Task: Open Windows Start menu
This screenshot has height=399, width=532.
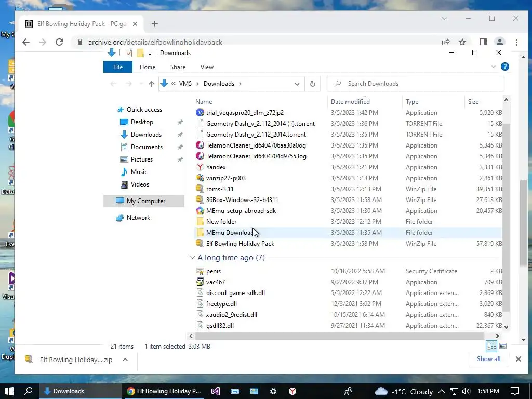Action: tap(9, 391)
